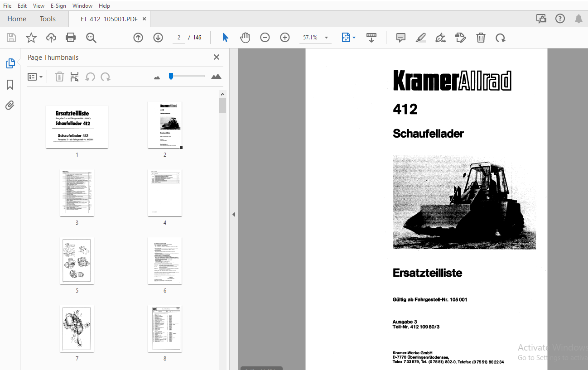Select page 2 thumbnail
588x370 pixels.
coord(165,125)
